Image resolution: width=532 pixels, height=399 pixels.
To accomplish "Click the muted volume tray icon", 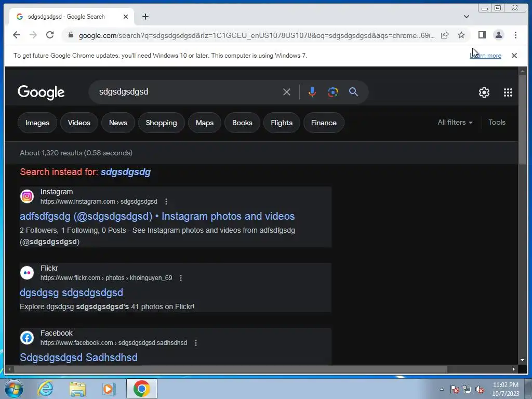I will click(480, 389).
